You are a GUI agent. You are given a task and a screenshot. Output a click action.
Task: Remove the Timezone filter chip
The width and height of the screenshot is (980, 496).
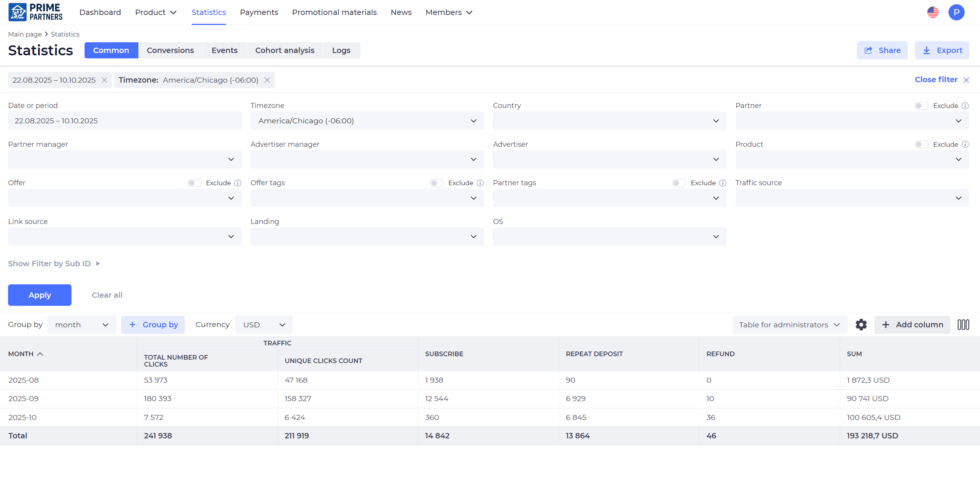pos(267,80)
